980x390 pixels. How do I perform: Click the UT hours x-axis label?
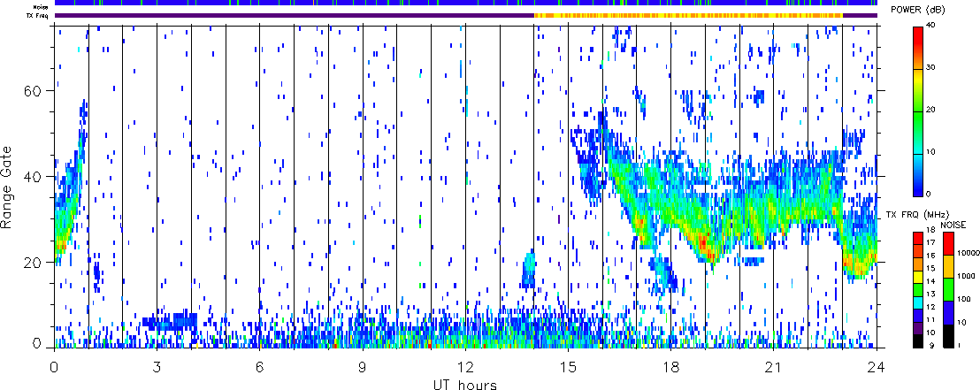[464, 384]
